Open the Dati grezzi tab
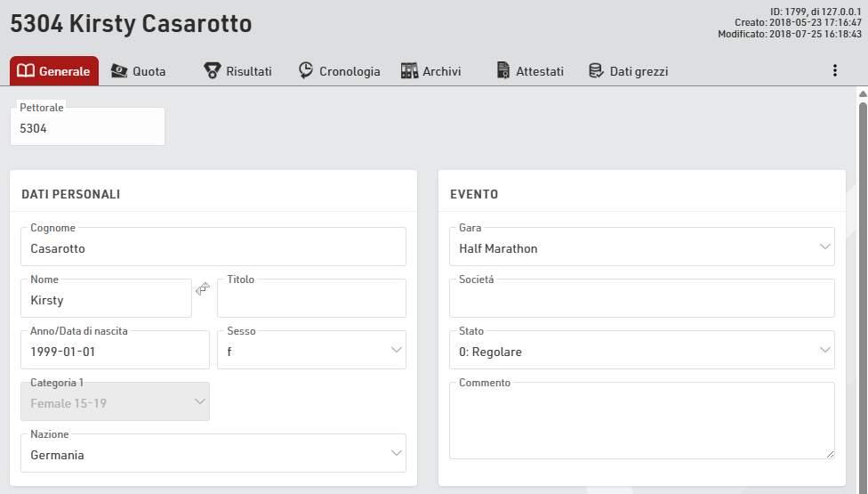The width and height of the screenshot is (868, 494). [x=639, y=71]
